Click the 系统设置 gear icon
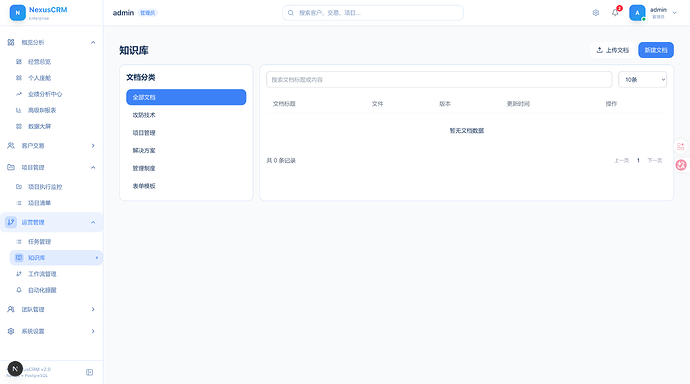Image resolution: width=690 pixels, height=384 pixels. 11,331
